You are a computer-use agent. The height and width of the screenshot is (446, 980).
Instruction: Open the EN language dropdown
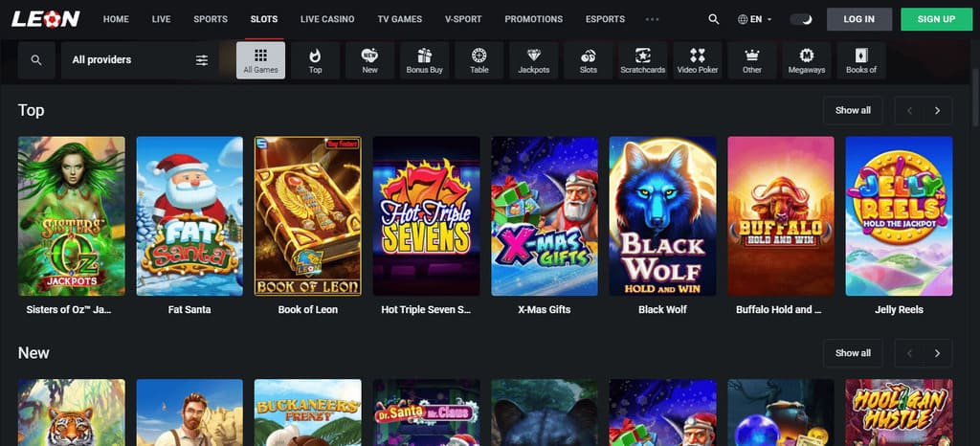tap(755, 19)
